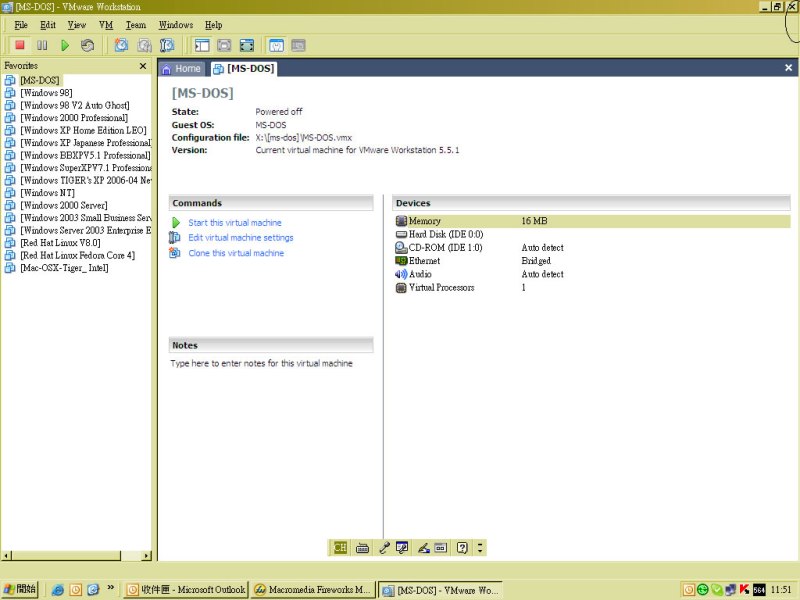Click Clone this virtual machine
Viewport: 800px width, 600px height.
coord(236,253)
